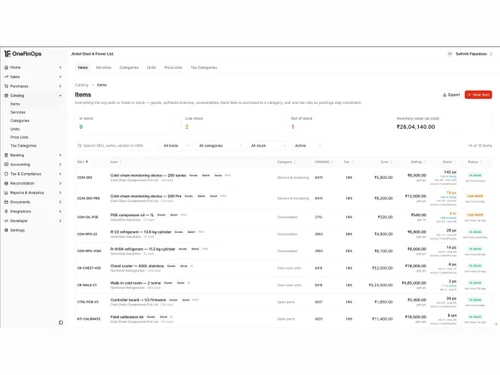Open Settings via its gear icon
The height and width of the screenshot is (375, 500).
pyautogui.click(x=6, y=230)
